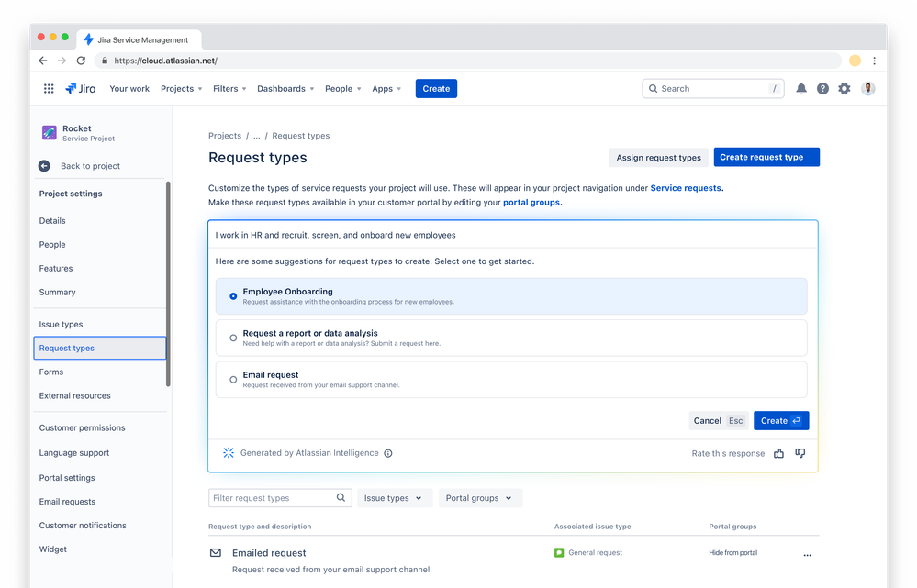Follow the portal groups link
This screenshot has width=917, height=588.
click(531, 202)
